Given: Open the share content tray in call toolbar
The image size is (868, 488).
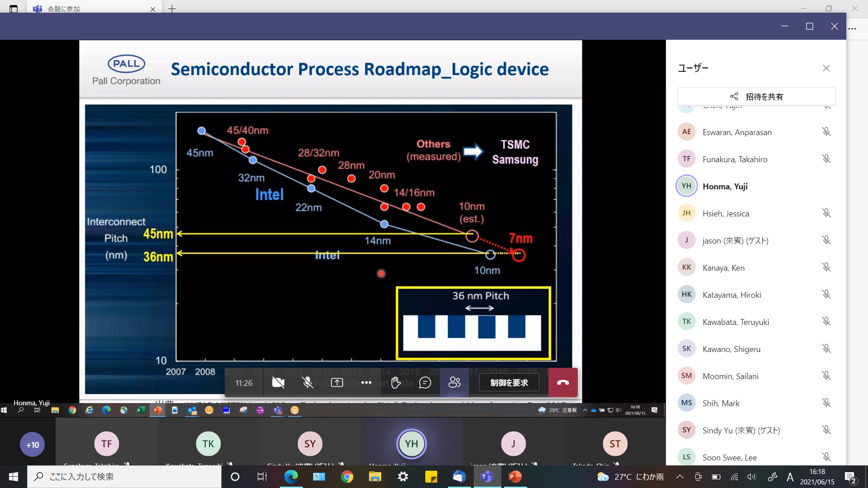Looking at the screenshot, I should (337, 383).
